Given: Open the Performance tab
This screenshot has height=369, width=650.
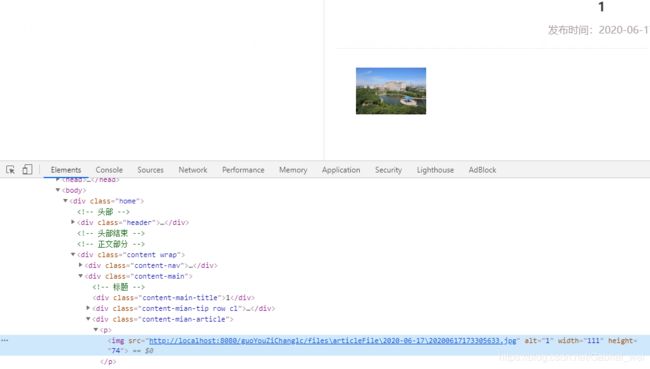Looking at the screenshot, I should [x=243, y=170].
